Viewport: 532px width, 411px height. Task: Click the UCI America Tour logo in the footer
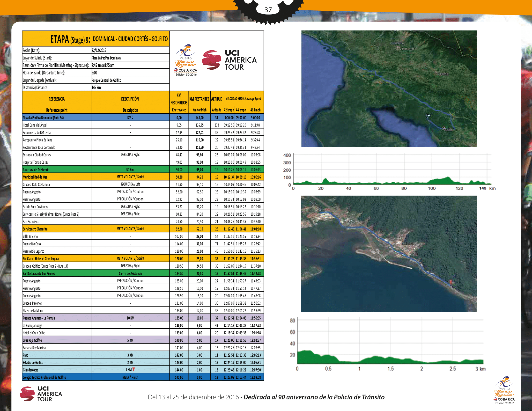41,393
